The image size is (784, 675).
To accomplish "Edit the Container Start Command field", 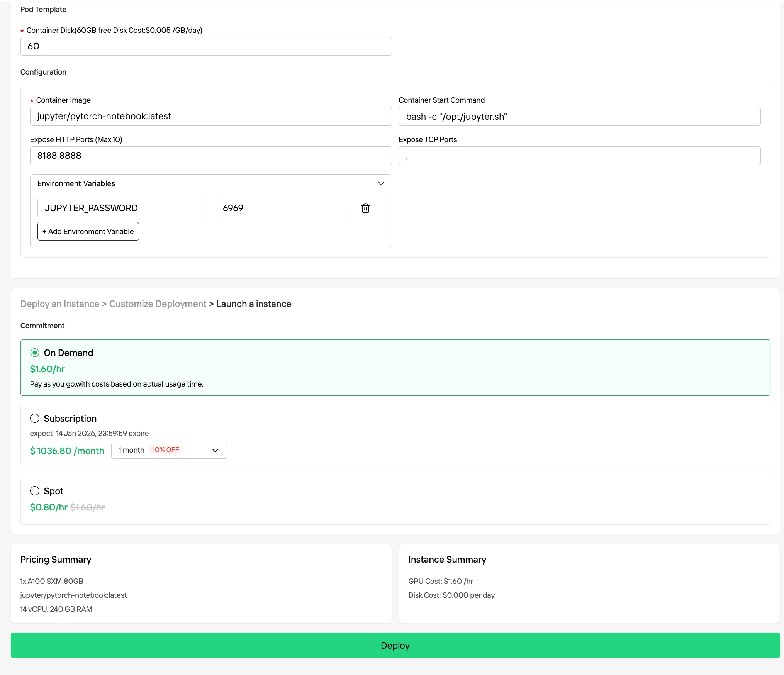I will tap(579, 116).
